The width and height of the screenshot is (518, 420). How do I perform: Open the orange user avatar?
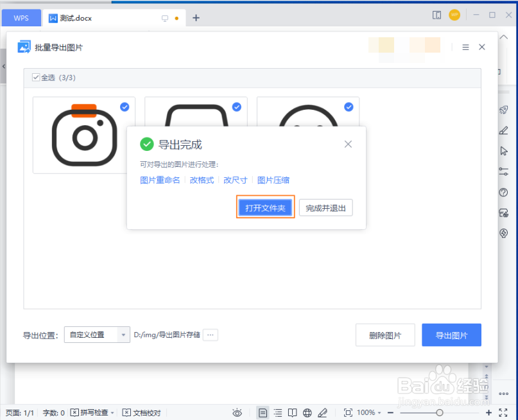[454, 15]
